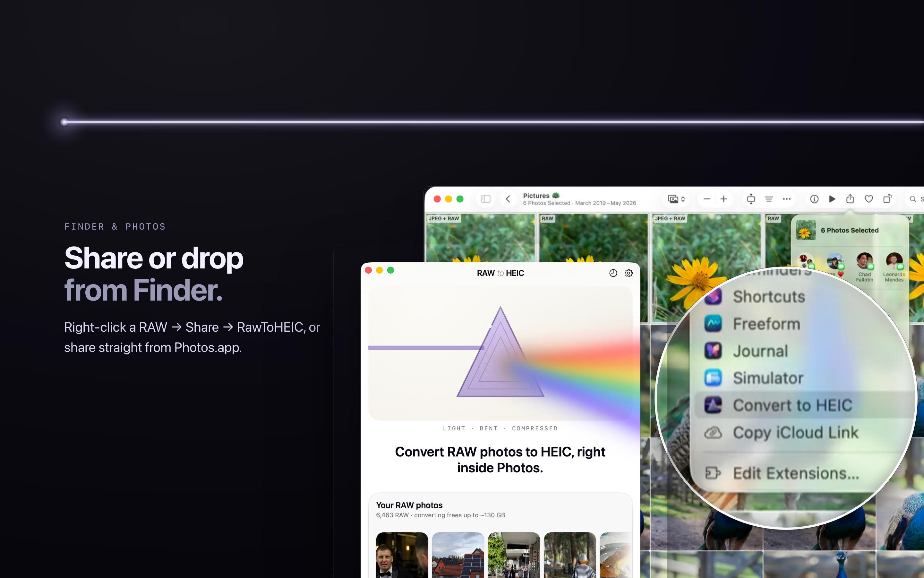Share with contact Leonardo Mendes
Screen dimensions: 924x578
pos(894,267)
